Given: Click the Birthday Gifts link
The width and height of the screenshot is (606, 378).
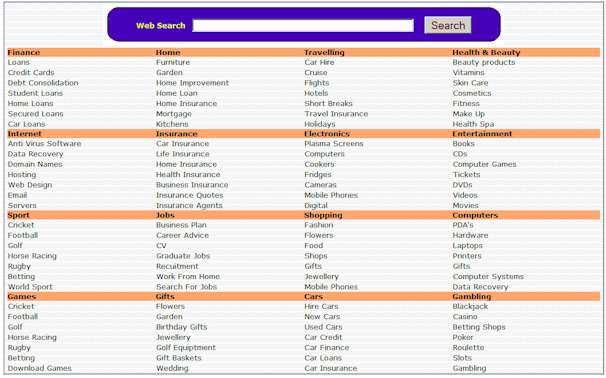Looking at the screenshot, I should 182,327.
